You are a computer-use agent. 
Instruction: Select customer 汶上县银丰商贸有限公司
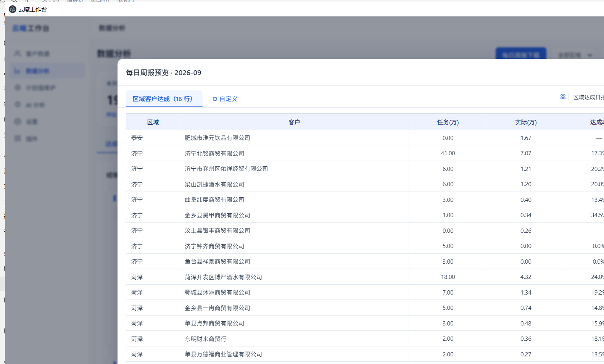(217, 230)
